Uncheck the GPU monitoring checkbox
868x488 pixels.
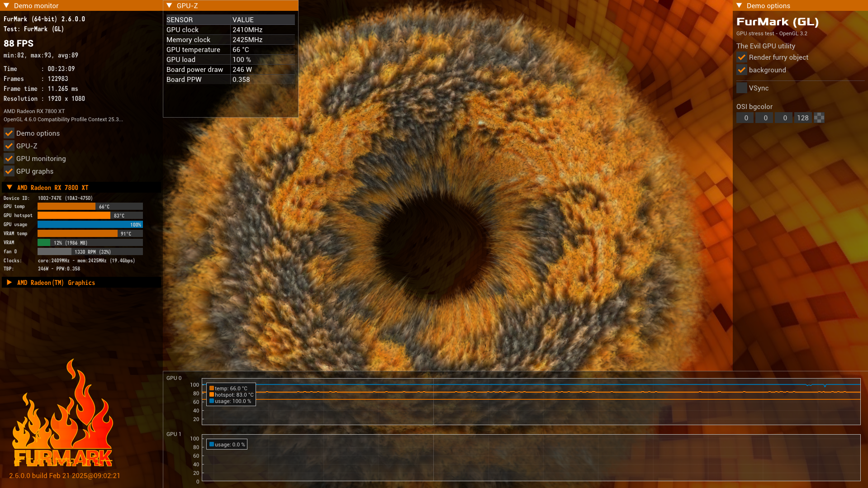9,158
